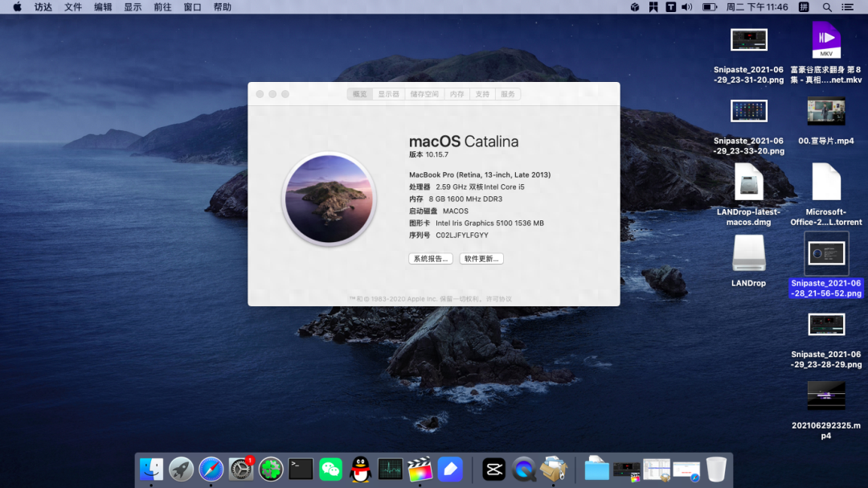This screenshot has width=868, height=488.
Task: Open Launchpad from the dock
Action: click(181, 469)
